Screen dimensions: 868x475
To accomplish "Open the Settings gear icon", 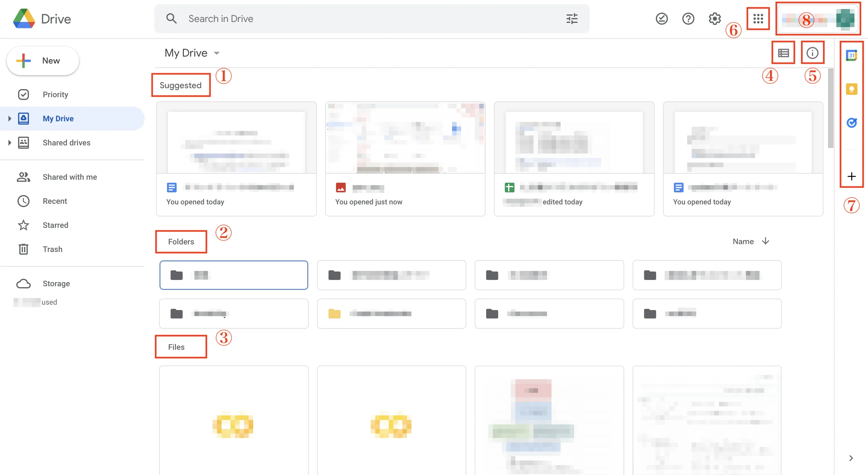I will [x=714, y=19].
